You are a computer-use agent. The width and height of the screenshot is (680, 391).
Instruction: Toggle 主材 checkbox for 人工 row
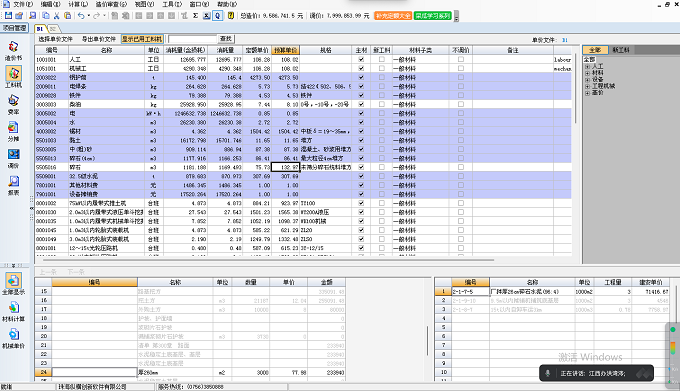click(361, 59)
